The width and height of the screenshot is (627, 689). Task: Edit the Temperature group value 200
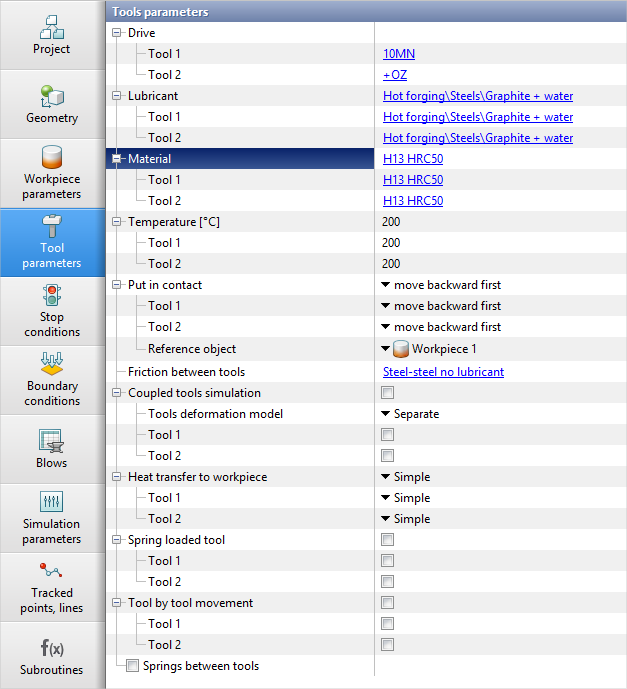click(x=391, y=222)
